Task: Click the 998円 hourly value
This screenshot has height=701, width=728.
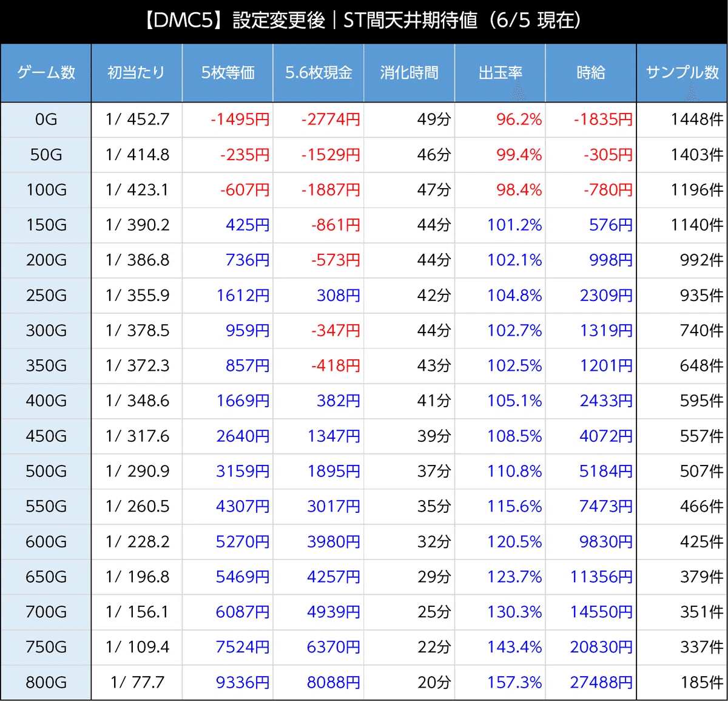Action: point(611,260)
